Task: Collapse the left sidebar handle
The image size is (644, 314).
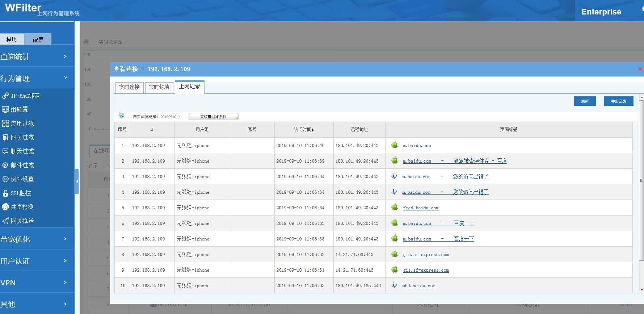Action: click(77, 181)
